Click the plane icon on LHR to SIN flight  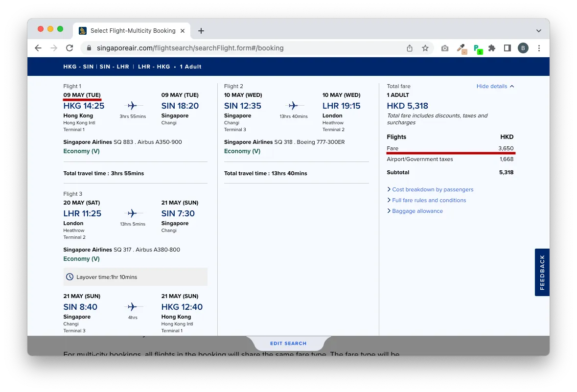(x=132, y=213)
